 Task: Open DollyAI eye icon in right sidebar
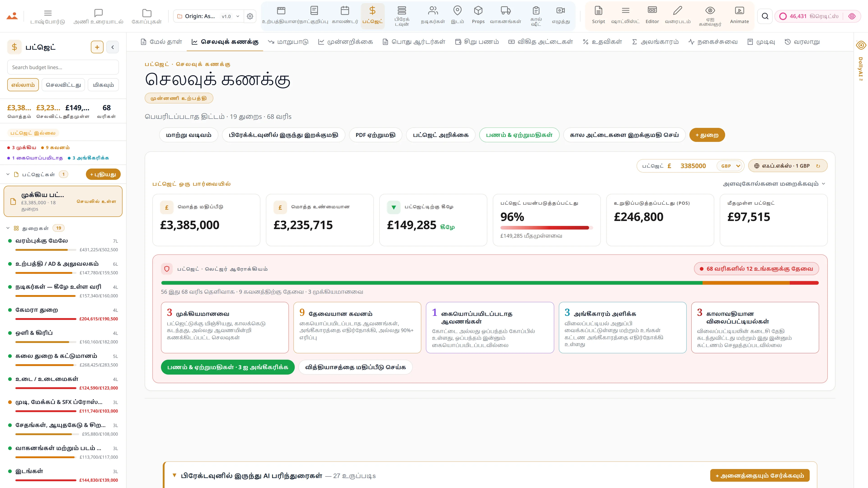pos(861,45)
